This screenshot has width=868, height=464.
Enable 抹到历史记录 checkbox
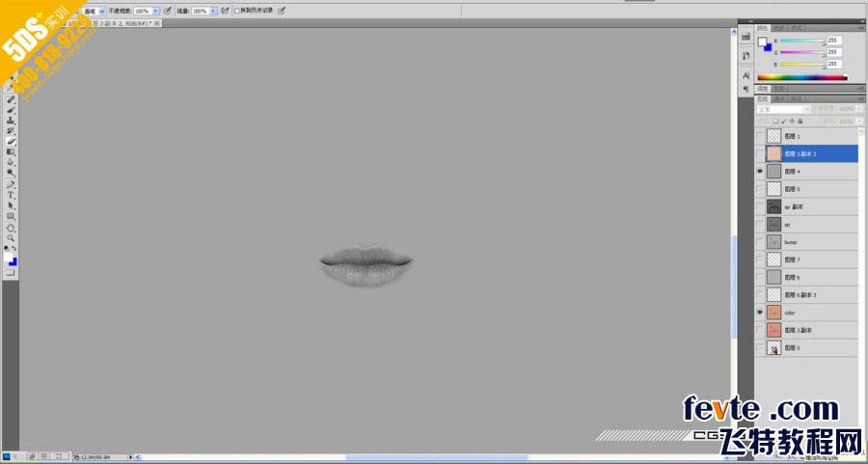tap(237, 11)
